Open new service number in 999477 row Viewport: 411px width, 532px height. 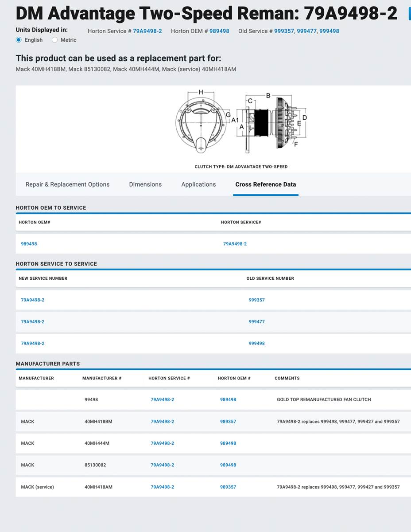pos(33,322)
